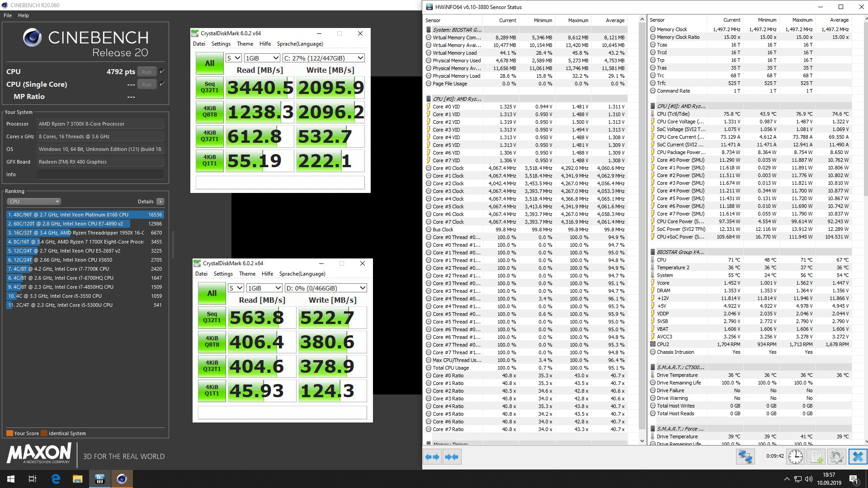Screen dimensions: 868x488
Task: Open Cinebench Ranking CPU dropdown
Action: click(x=34, y=202)
